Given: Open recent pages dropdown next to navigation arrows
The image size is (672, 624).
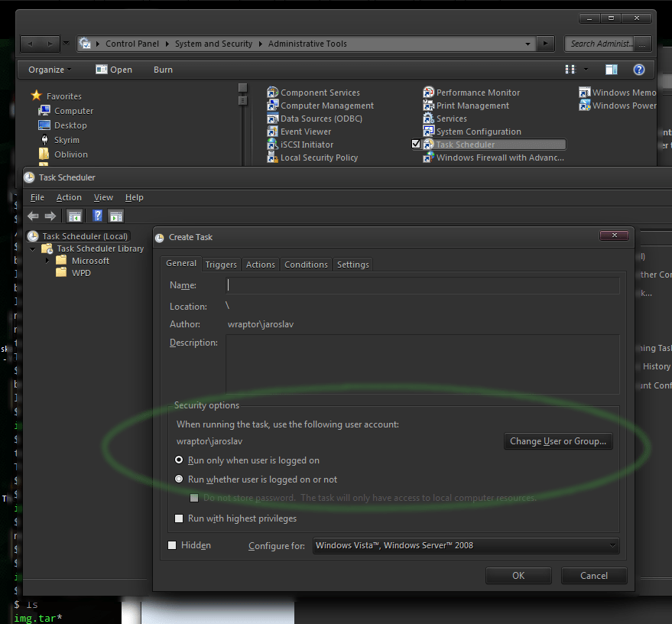Looking at the screenshot, I should coord(66,43).
